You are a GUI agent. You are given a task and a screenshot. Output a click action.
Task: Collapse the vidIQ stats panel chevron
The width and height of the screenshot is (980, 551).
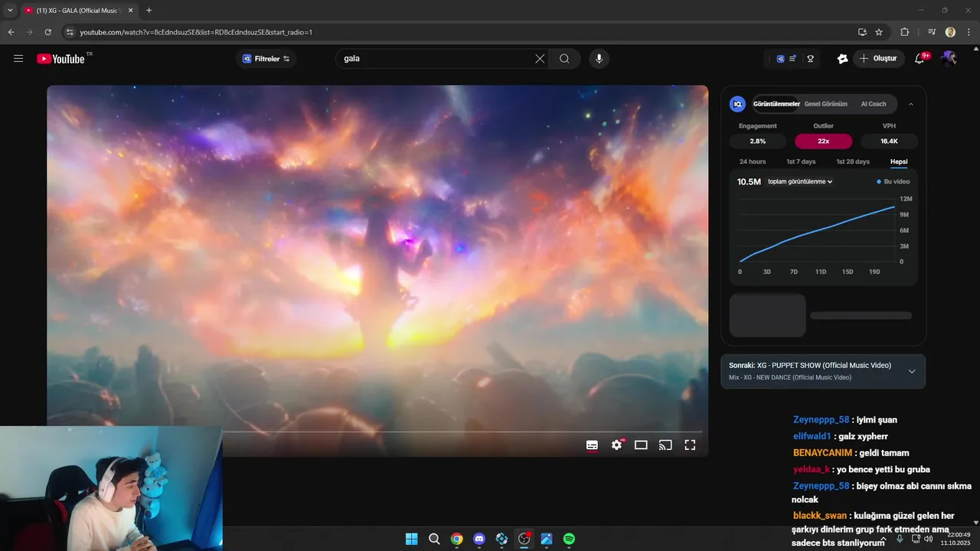coord(911,104)
